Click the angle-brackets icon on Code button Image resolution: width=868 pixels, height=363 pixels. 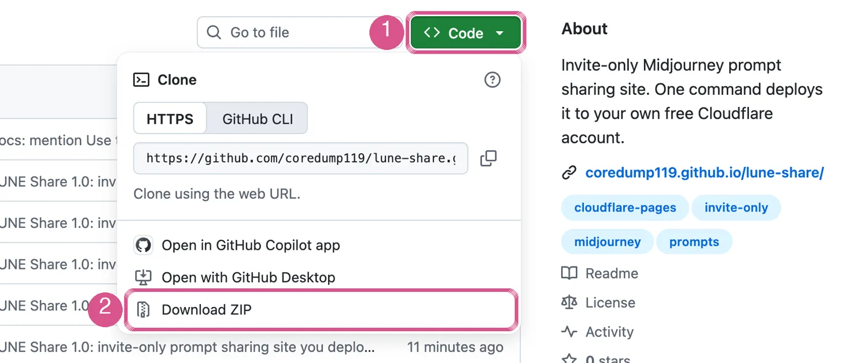point(432,32)
